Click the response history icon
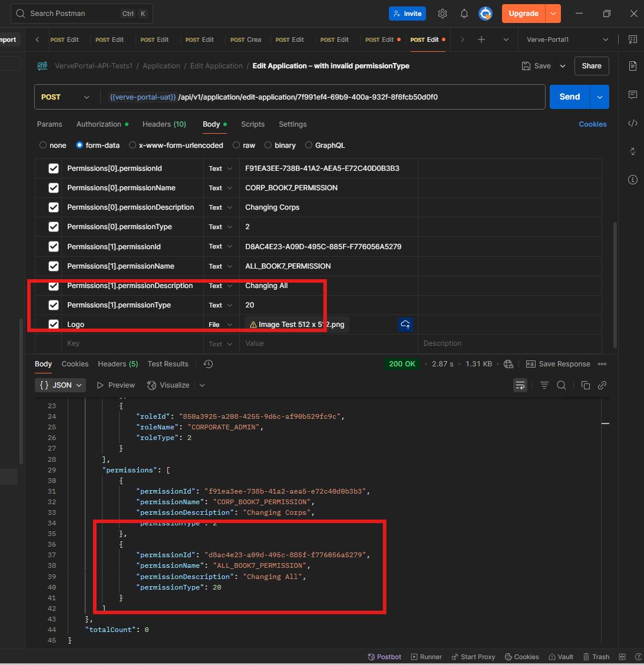Image resolution: width=644 pixels, height=665 pixels. 208,364
